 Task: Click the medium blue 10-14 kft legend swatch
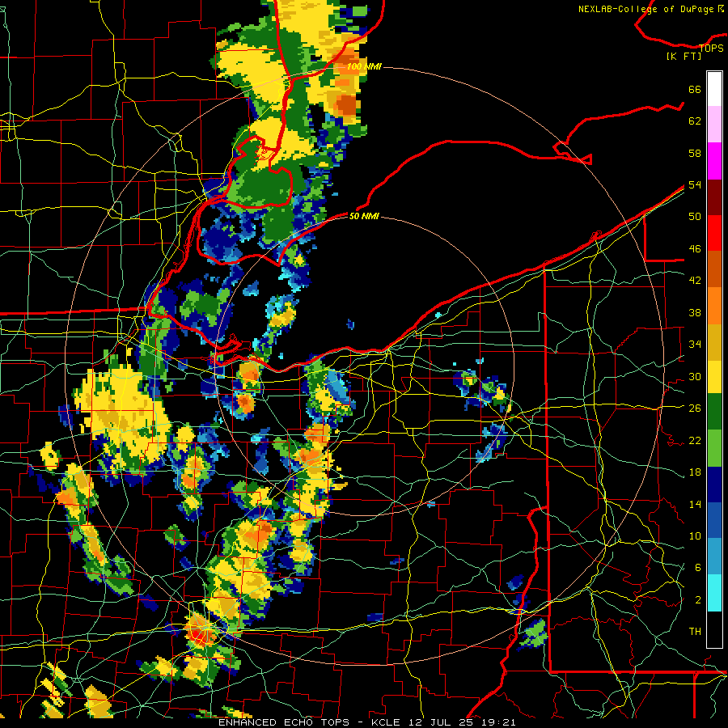(714, 520)
